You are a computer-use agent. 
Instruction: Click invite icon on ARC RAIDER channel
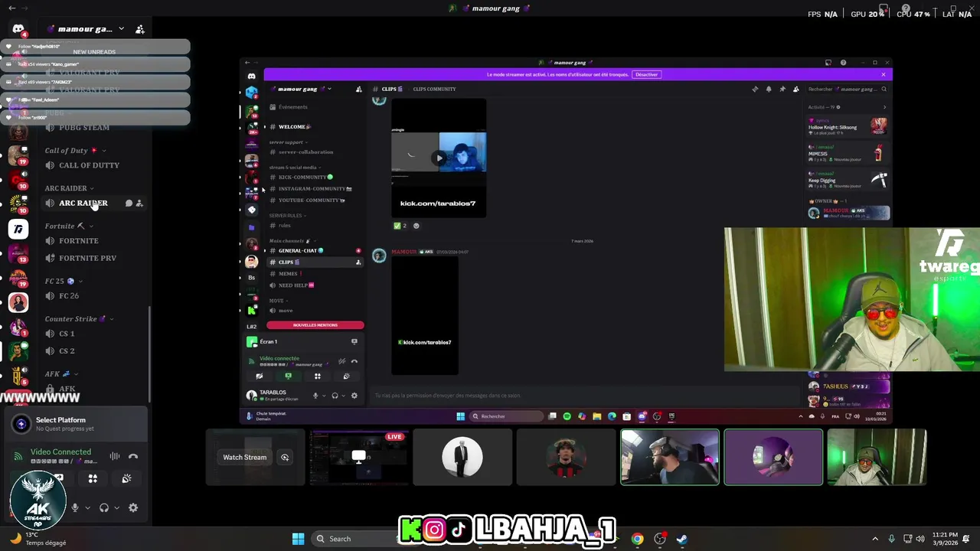[139, 204]
